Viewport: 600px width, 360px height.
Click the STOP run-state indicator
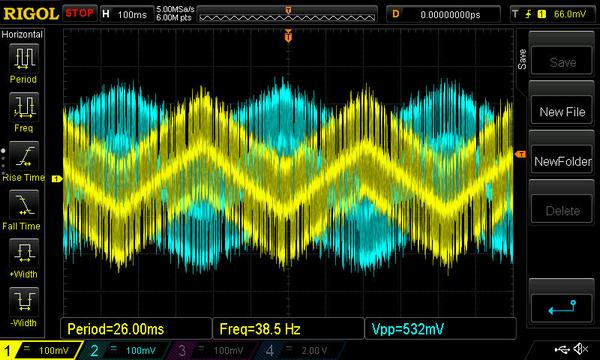tap(79, 13)
